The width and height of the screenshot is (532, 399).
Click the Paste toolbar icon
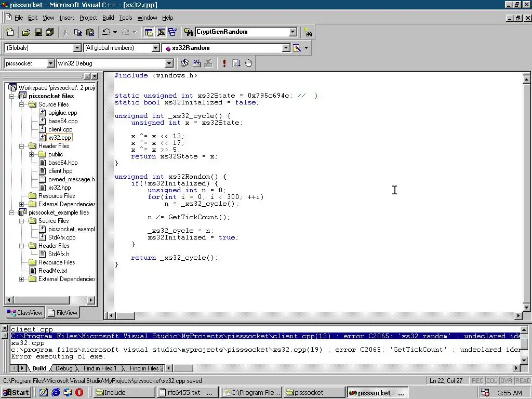coord(90,32)
